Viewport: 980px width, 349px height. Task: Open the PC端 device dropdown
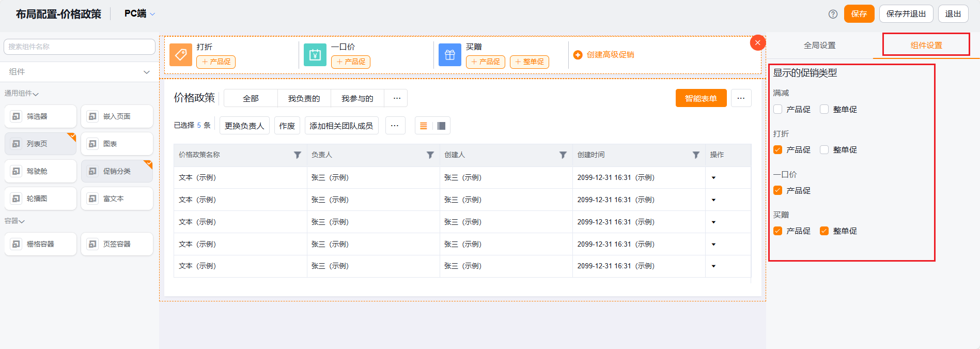coord(139,14)
